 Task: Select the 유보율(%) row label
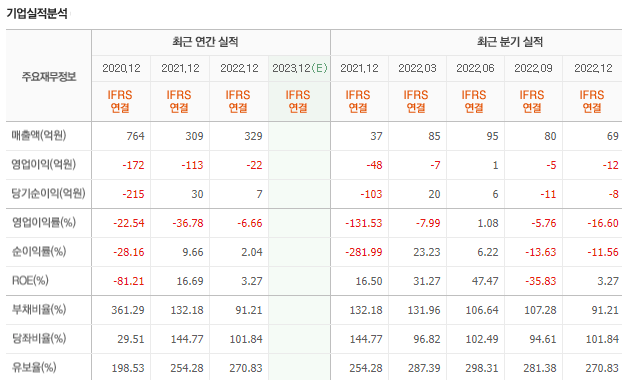pyautogui.click(x=34, y=367)
